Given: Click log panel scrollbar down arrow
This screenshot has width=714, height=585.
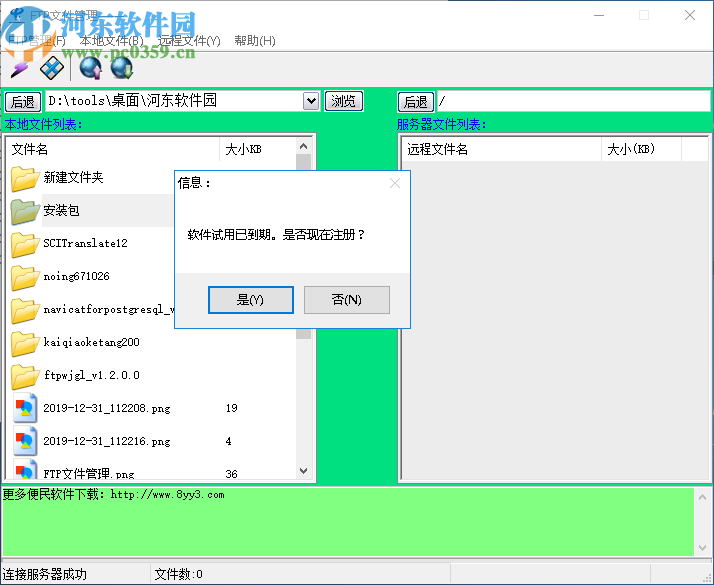Looking at the screenshot, I should (x=702, y=548).
